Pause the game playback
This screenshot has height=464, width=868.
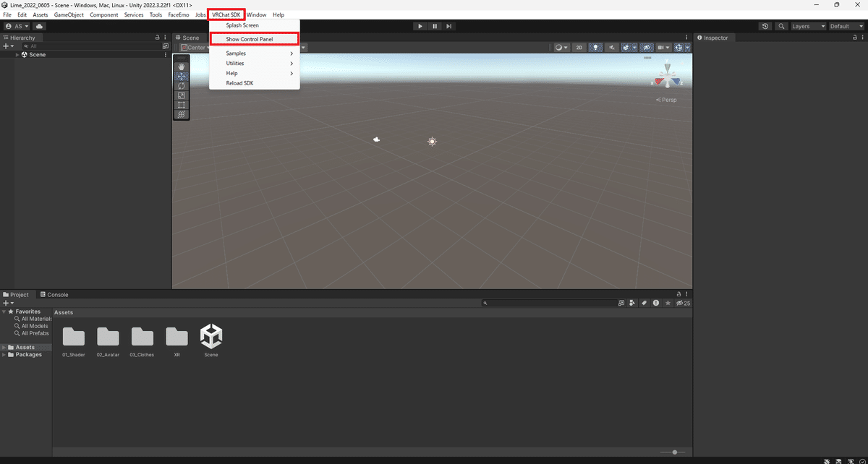(435, 26)
